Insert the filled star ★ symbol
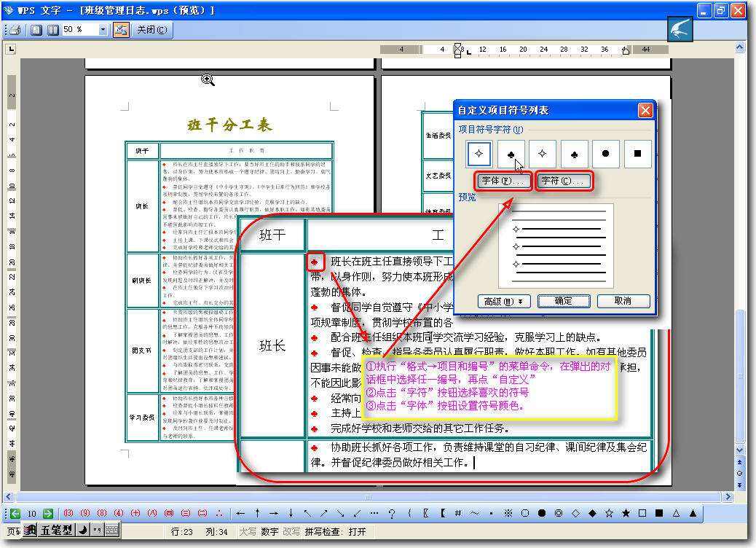The image size is (756, 548). tap(626, 513)
